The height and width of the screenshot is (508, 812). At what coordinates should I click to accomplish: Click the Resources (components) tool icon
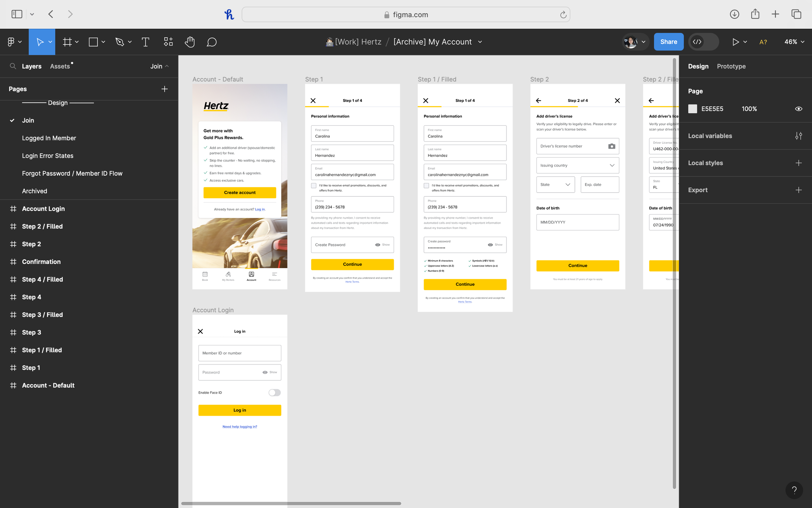pyautogui.click(x=168, y=42)
